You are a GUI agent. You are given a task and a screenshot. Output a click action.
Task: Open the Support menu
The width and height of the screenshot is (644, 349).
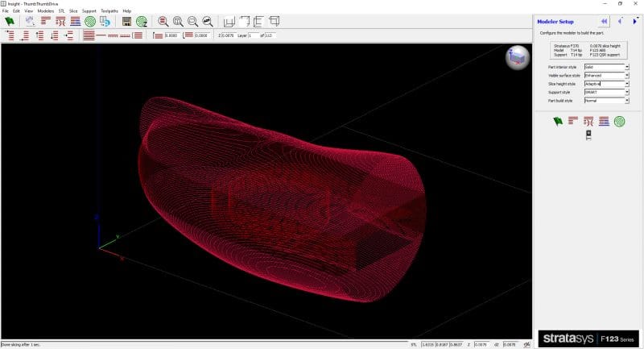click(89, 10)
